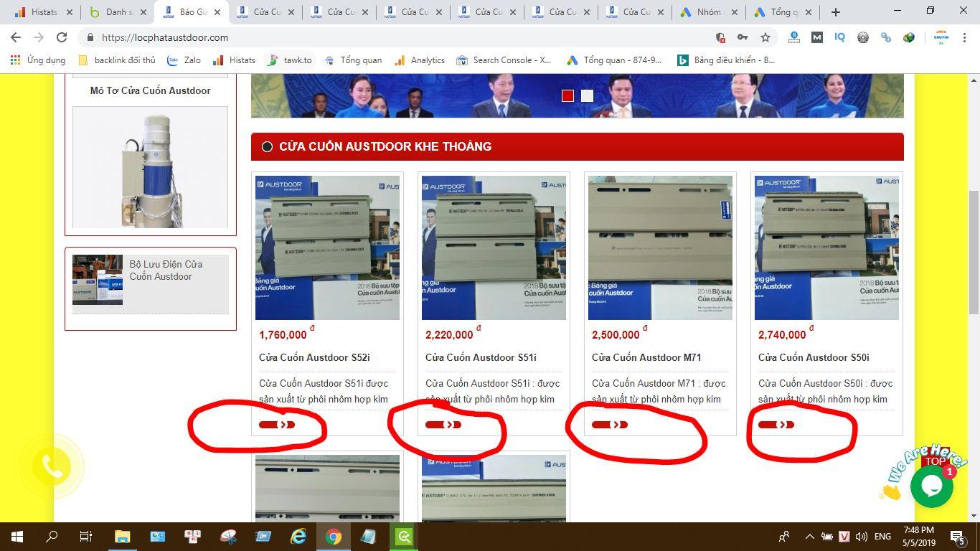Open the Bảng điều khiển bookmark
This screenshot has height=551, width=980.
click(727, 60)
